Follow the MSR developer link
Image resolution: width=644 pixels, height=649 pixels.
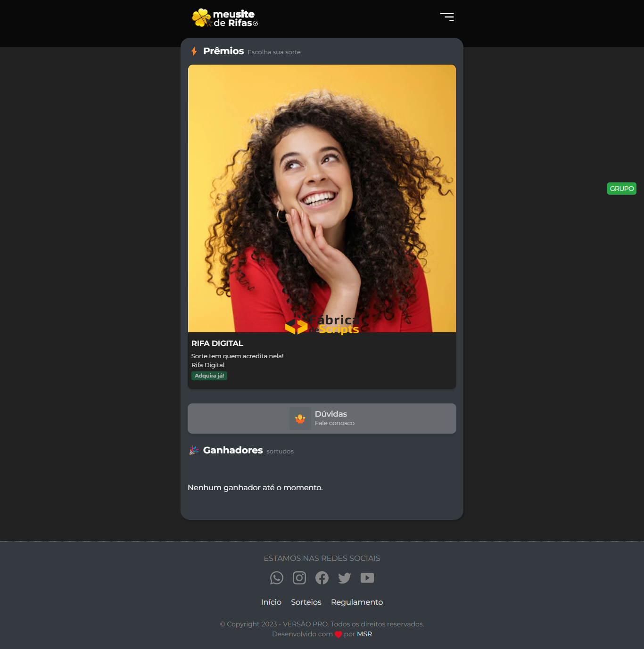364,634
